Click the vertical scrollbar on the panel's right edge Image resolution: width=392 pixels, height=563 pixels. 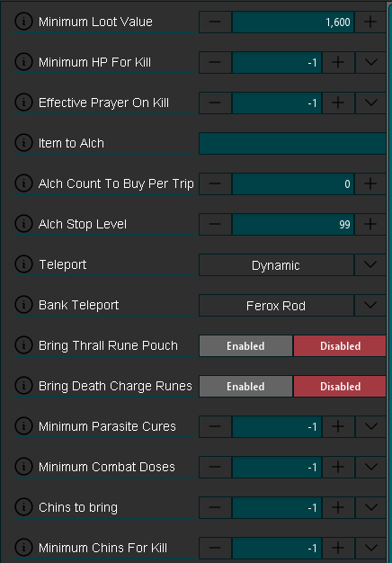pos(389,281)
